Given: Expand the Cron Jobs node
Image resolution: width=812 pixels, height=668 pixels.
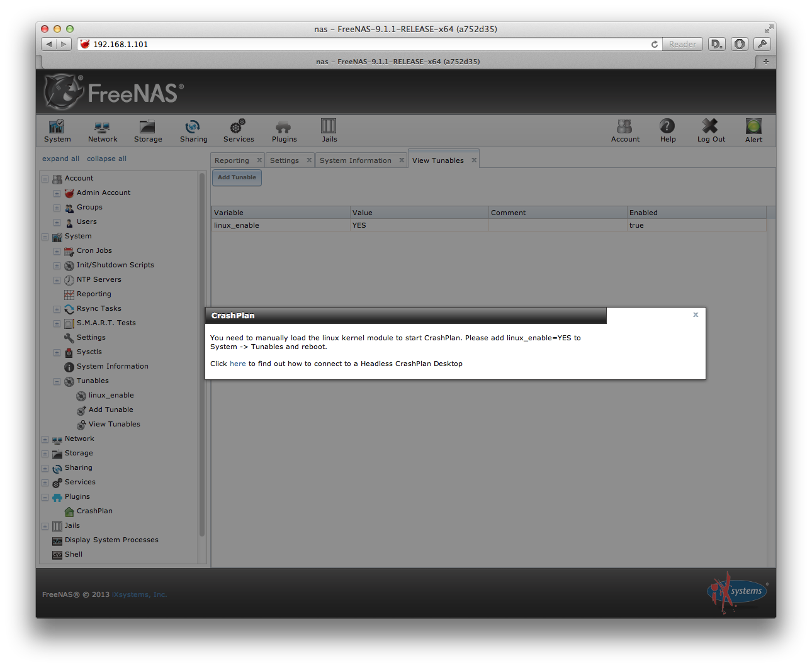Looking at the screenshot, I should point(57,251).
